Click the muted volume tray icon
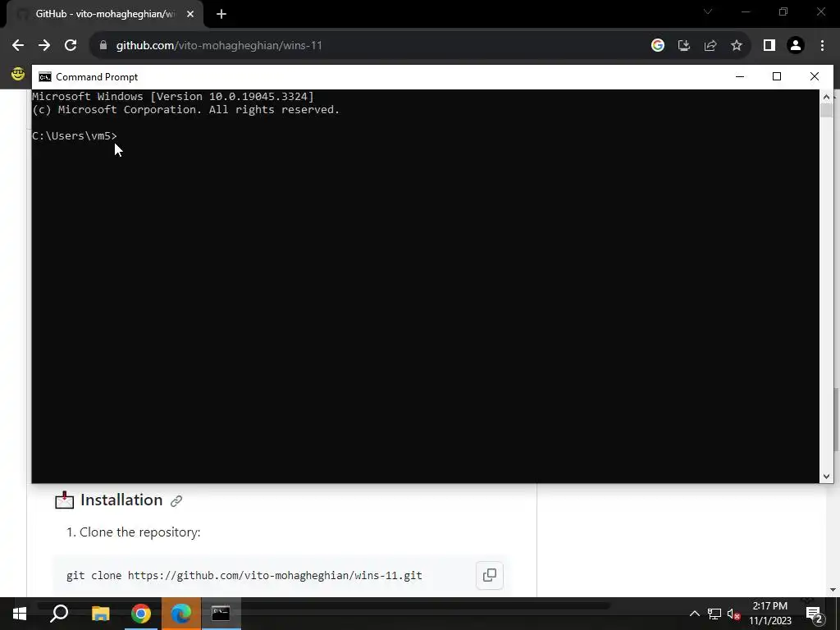 (733, 614)
